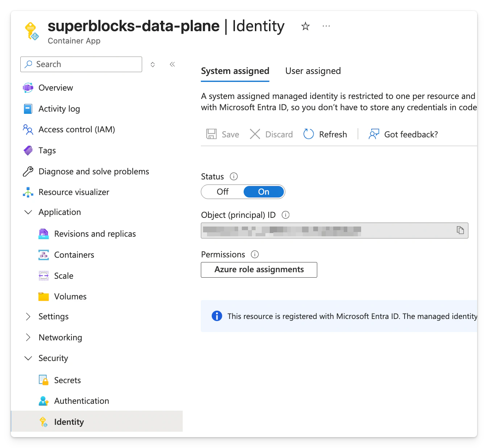Screen dimensions: 488x448
Task: Favorite this resource with the star icon
Action: pos(305,26)
